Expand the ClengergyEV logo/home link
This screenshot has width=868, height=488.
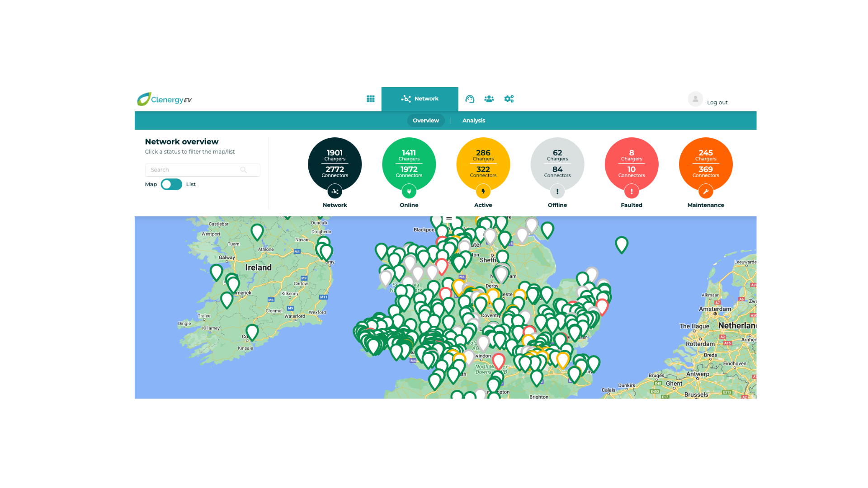[x=166, y=99]
